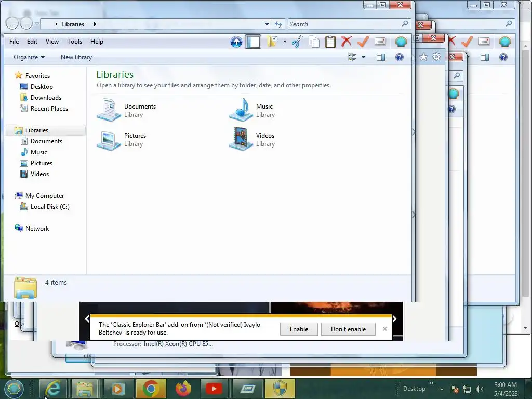Select Downloads under Favorites

tap(46, 97)
